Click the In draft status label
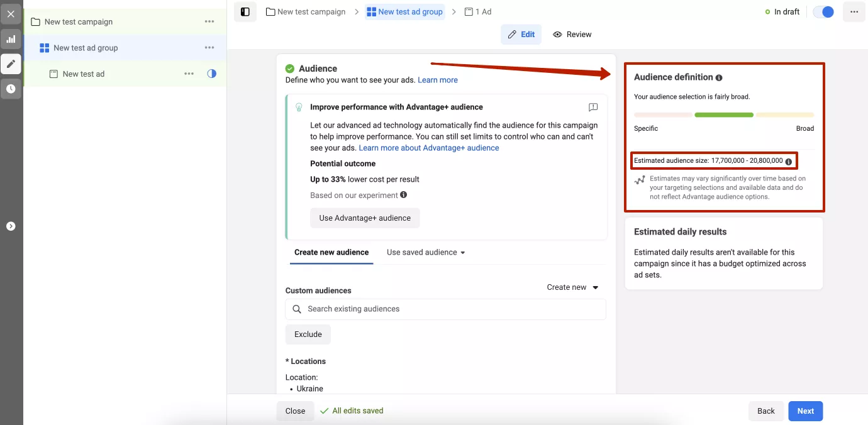868x425 pixels. click(782, 12)
